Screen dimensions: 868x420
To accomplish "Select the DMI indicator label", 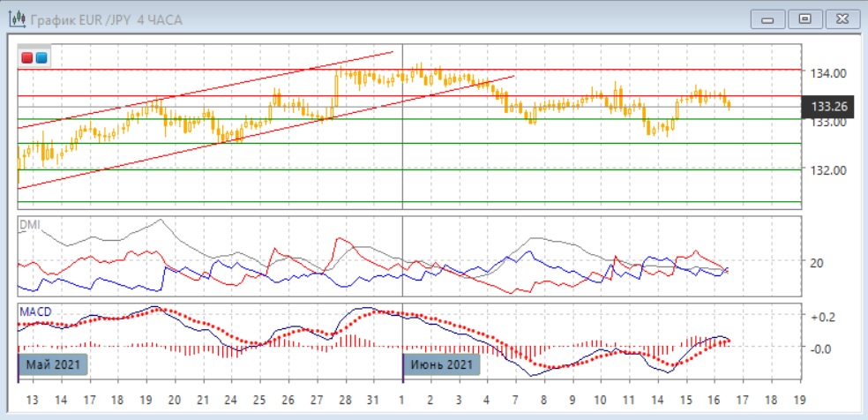I will [x=29, y=224].
